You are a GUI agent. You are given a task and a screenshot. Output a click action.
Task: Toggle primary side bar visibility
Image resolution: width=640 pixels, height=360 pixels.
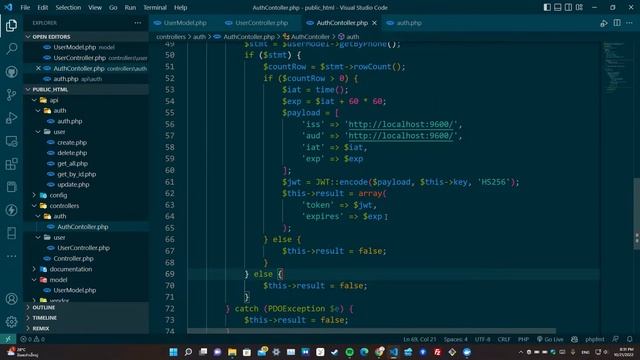[x=547, y=7]
